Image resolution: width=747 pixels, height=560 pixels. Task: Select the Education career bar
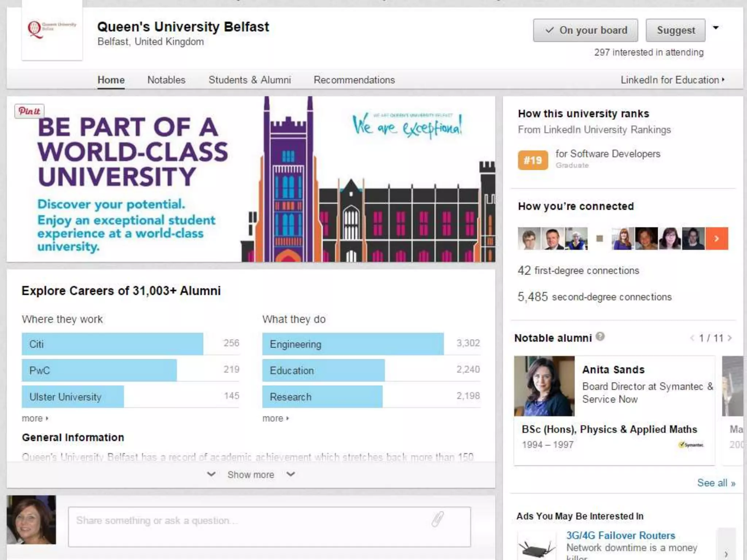(324, 370)
